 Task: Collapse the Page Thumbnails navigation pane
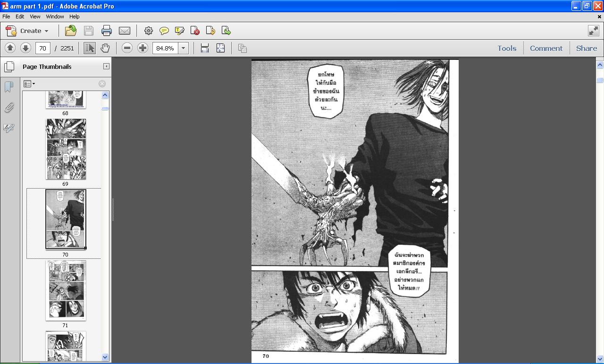point(106,66)
